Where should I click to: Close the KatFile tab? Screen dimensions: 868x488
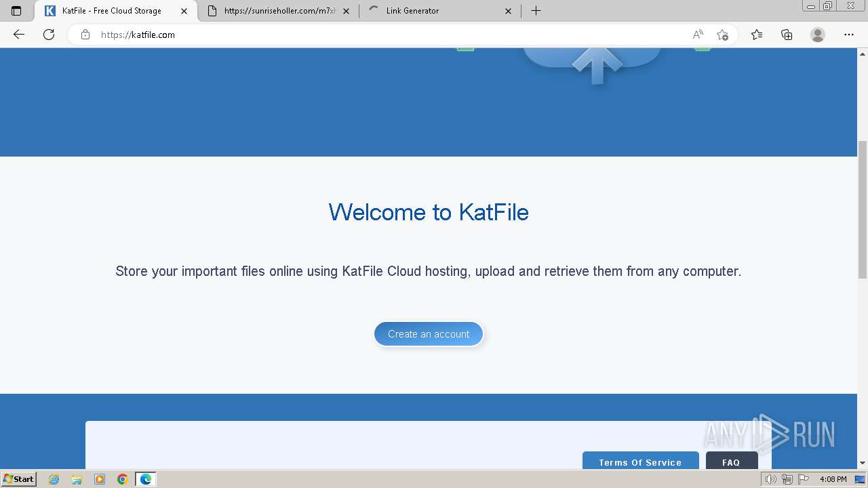[x=184, y=11]
